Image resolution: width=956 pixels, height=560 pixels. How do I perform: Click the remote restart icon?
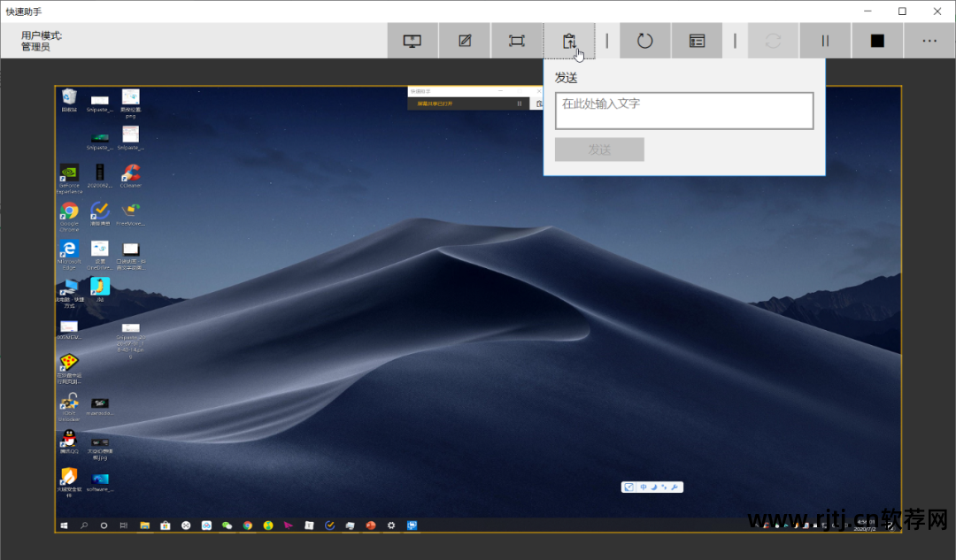click(645, 41)
